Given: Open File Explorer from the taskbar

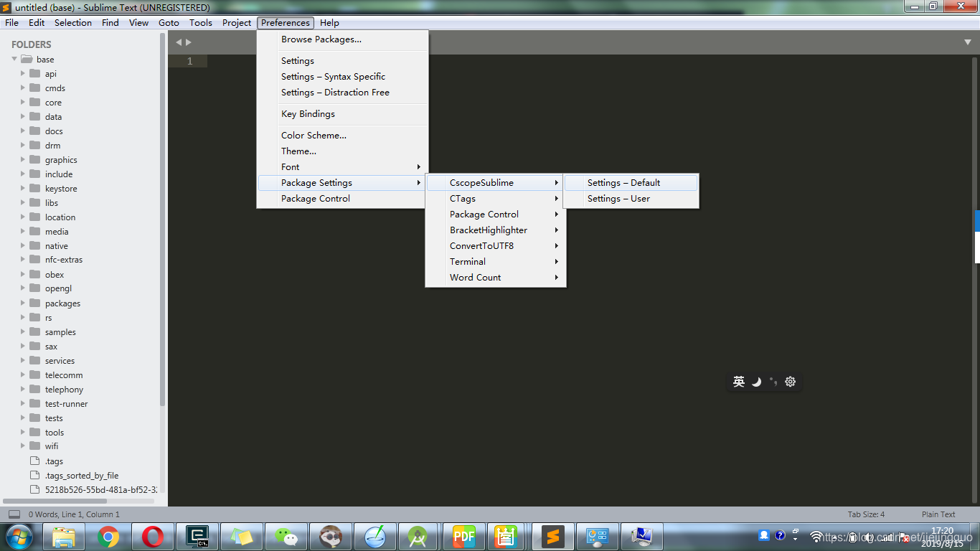Looking at the screenshot, I should [x=64, y=537].
